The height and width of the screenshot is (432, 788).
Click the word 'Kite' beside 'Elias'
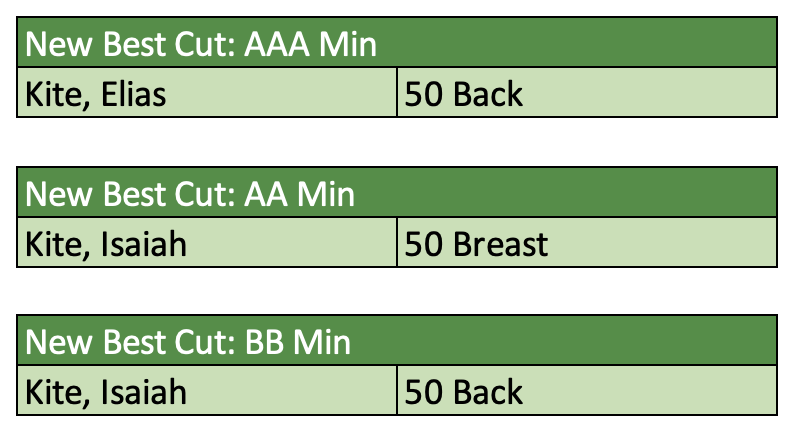click(52, 94)
